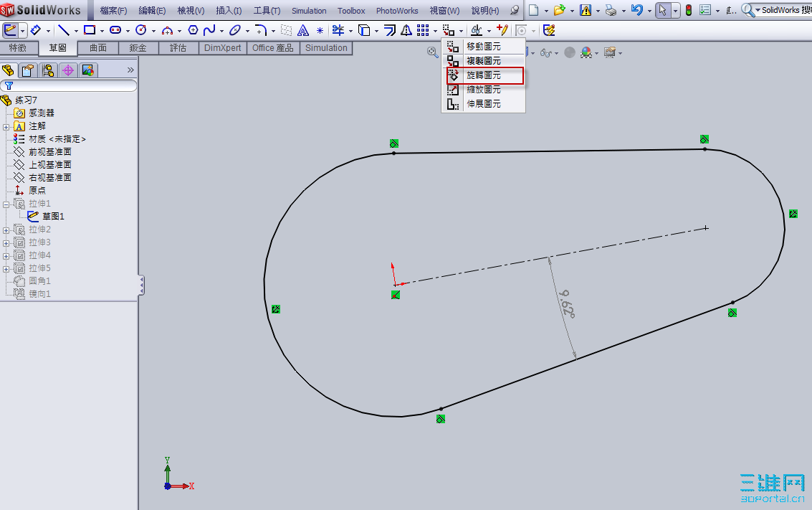Click the Repair Sketch pencil icon
The image size is (812, 510).
coord(502,30)
